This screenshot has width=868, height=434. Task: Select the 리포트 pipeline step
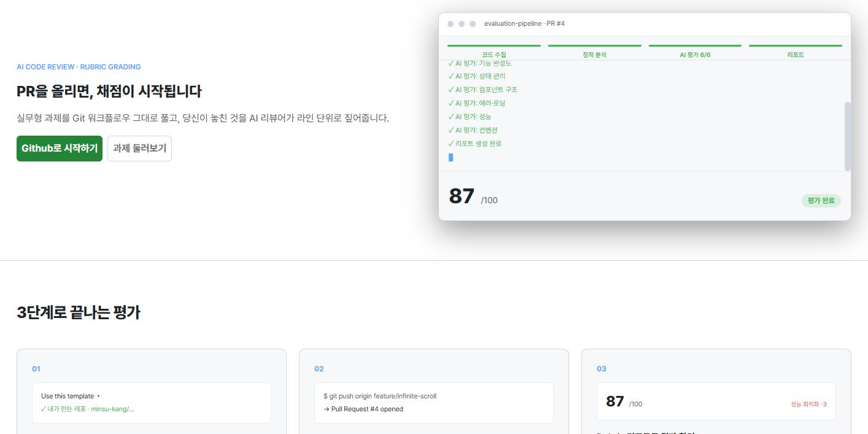tap(796, 51)
